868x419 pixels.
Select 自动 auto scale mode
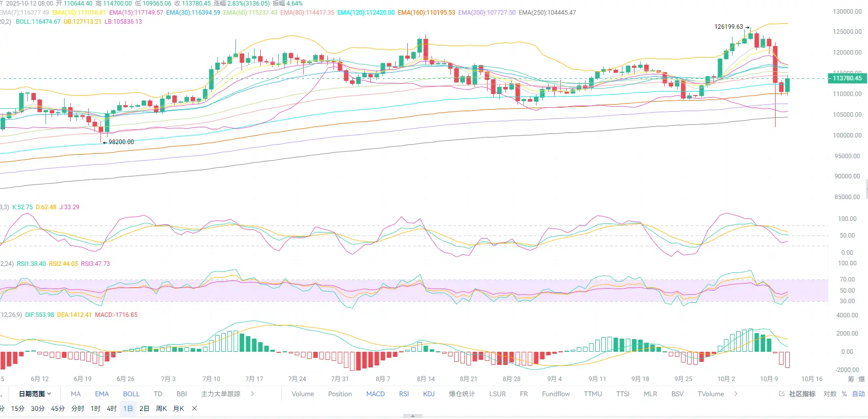pyautogui.click(x=858, y=394)
